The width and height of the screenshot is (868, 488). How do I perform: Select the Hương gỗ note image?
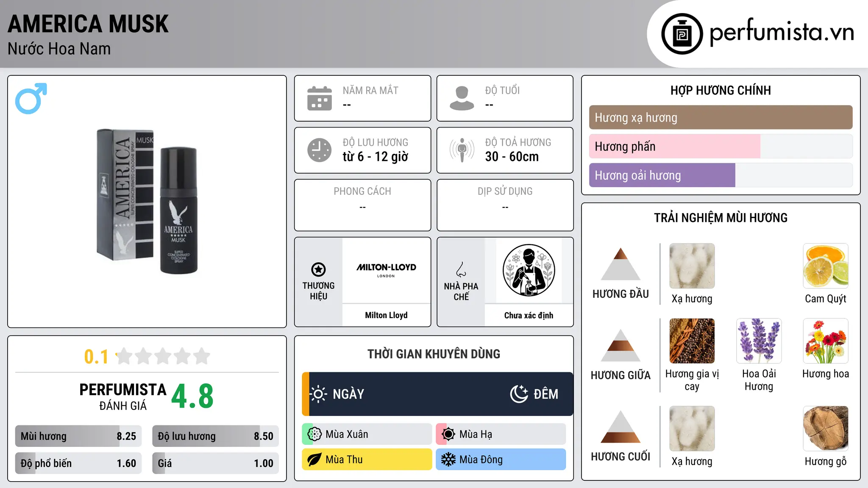(826, 429)
